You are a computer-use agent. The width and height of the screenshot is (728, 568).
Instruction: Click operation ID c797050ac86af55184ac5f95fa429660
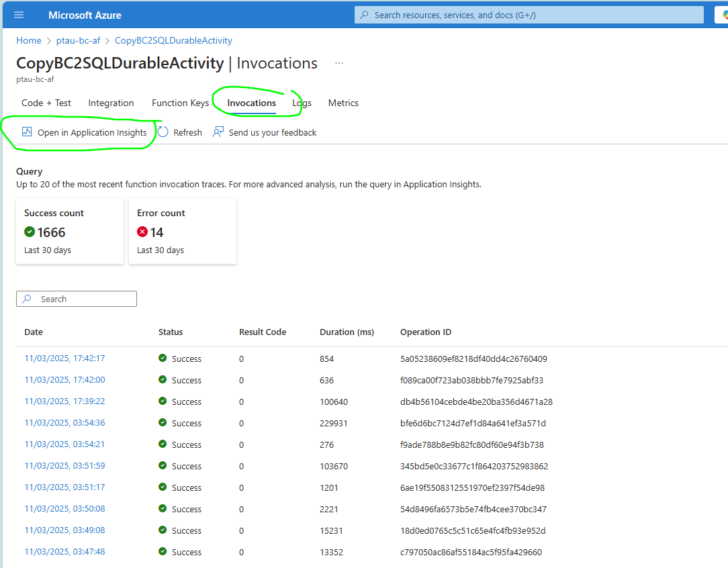[x=471, y=552]
